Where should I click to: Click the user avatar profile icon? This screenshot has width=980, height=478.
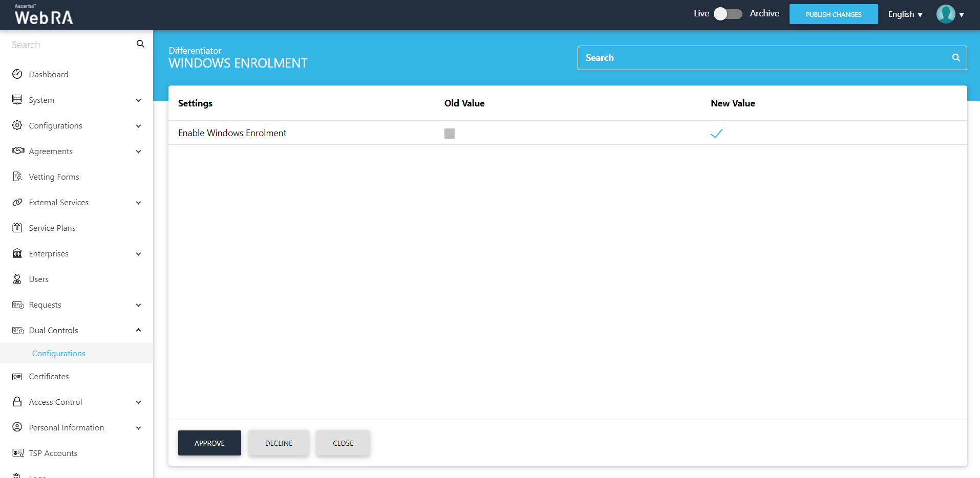click(x=945, y=14)
